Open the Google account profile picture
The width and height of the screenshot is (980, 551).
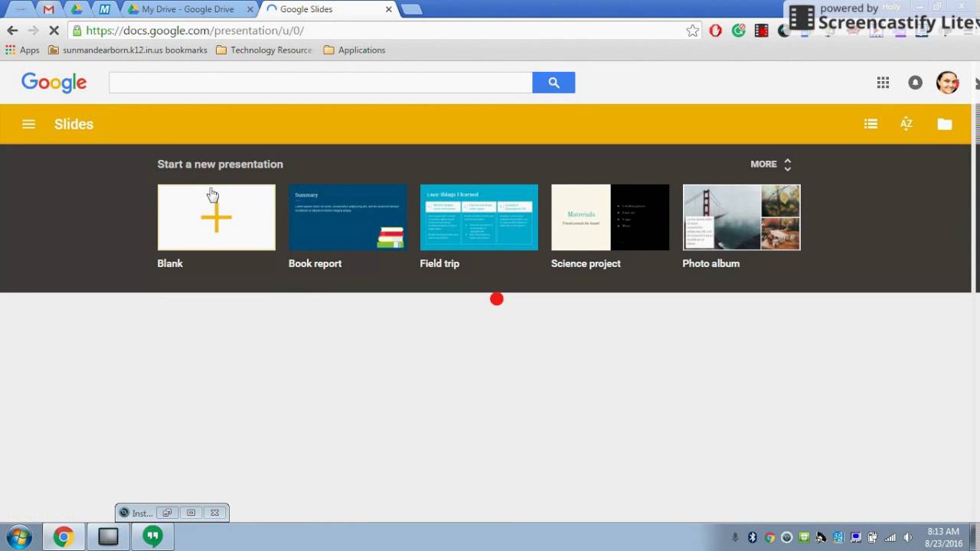point(948,83)
